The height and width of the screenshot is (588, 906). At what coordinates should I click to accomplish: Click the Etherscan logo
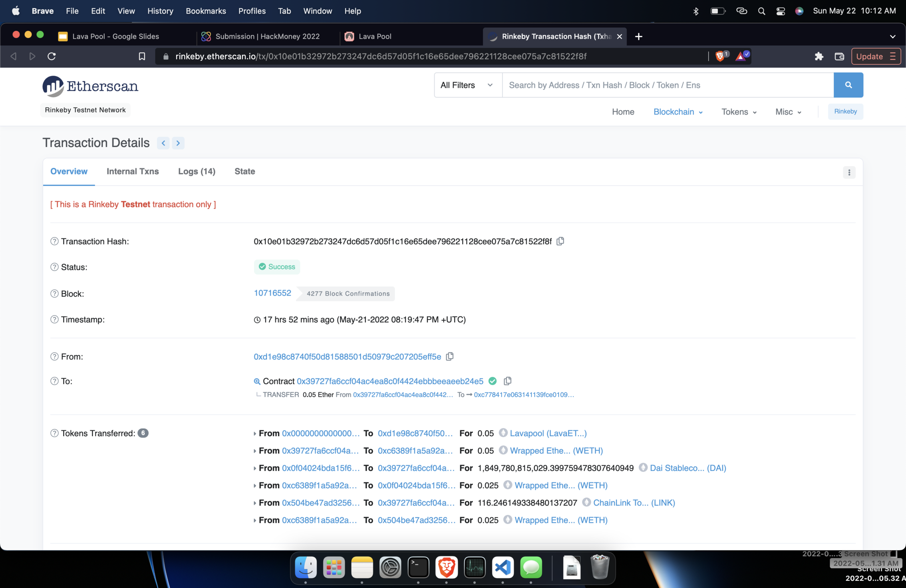[x=91, y=86]
